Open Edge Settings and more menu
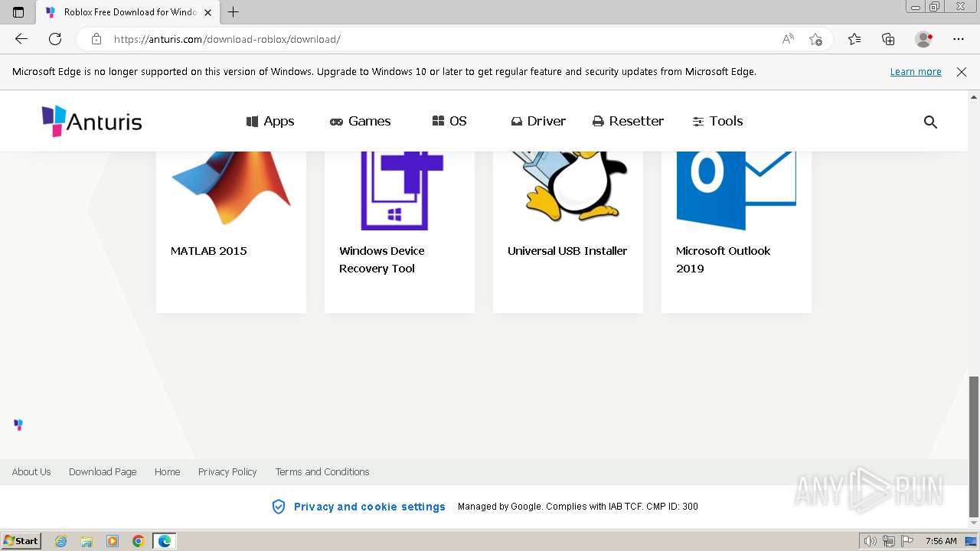 pyautogui.click(x=959, y=39)
